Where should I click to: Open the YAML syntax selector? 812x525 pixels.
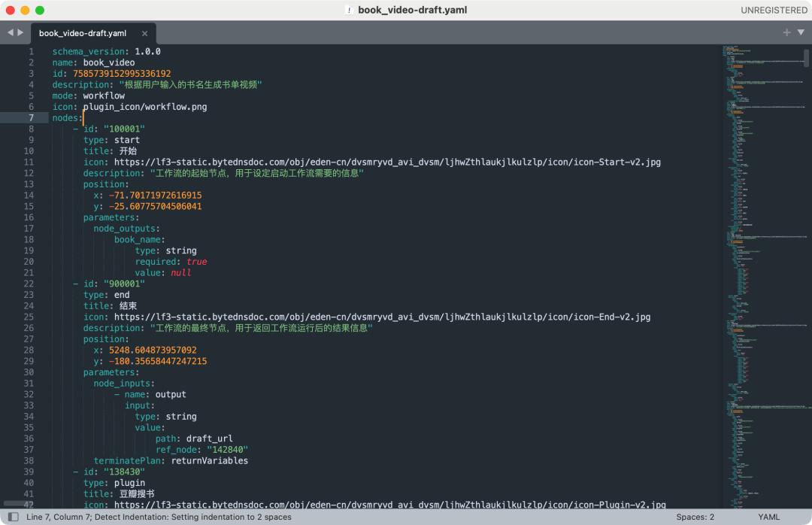click(768, 517)
